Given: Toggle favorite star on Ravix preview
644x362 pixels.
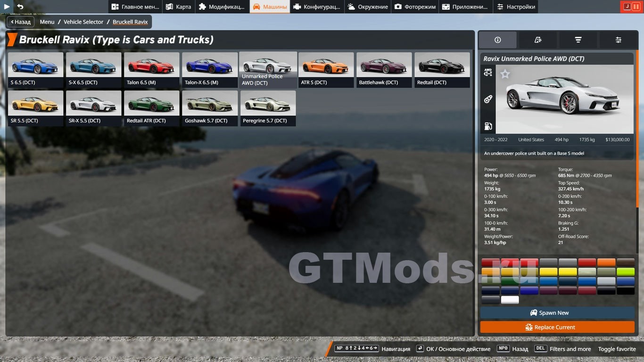Looking at the screenshot, I should pyautogui.click(x=505, y=74).
